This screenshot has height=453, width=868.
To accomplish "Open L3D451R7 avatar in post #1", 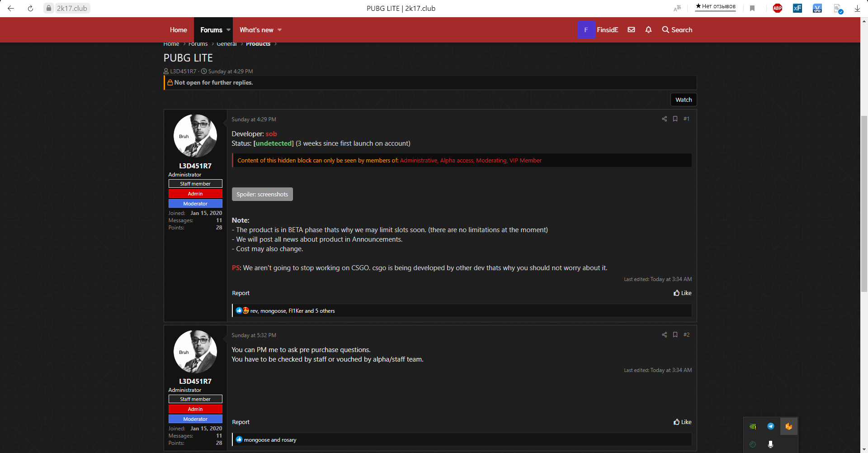I will click(x=195, y=136).
